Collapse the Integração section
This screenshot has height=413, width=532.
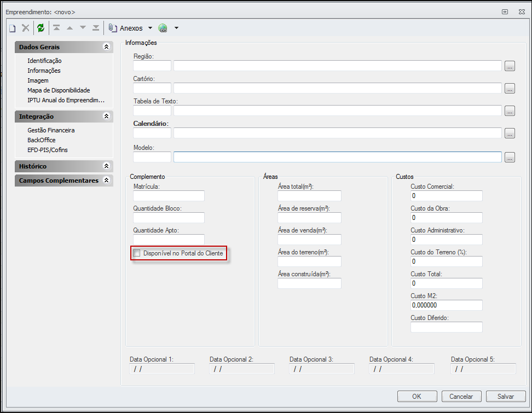pos(106,117)
